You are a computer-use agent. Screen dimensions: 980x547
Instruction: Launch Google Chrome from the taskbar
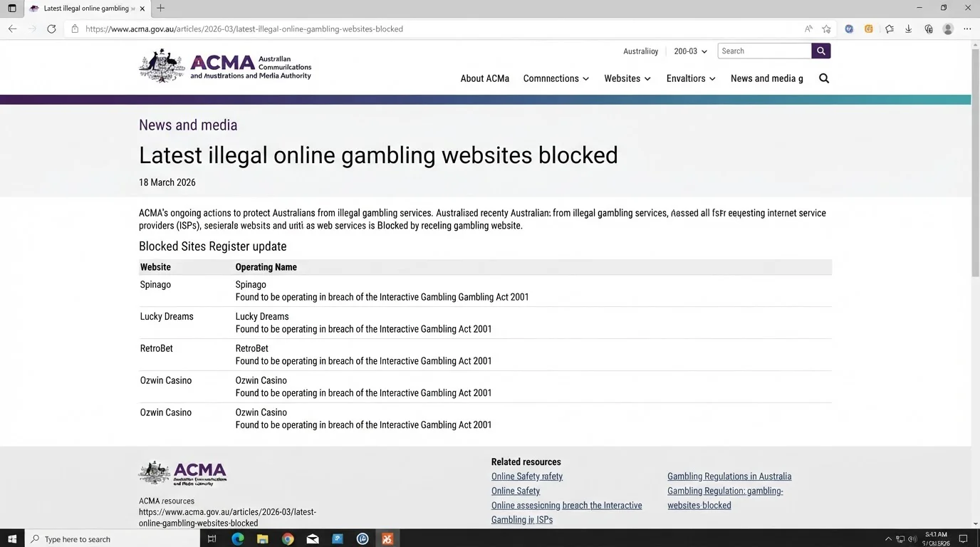pos(288,539)
